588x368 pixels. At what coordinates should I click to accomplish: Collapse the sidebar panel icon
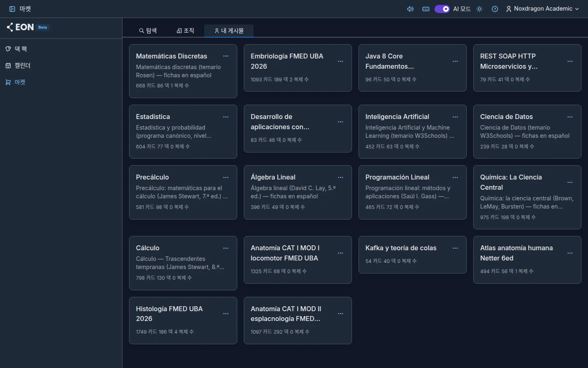12,9
